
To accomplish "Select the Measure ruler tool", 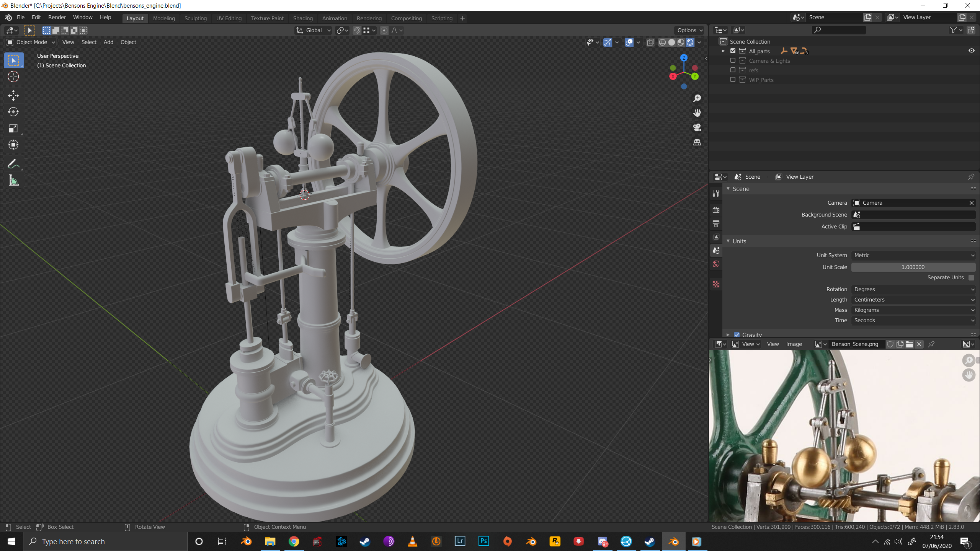I will tap(13, 181).
